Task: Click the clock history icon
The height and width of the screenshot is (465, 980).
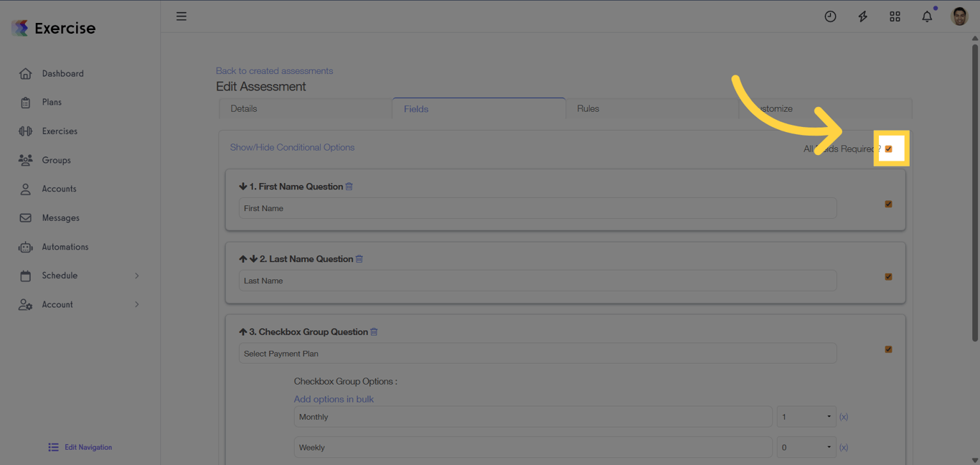Action: (830, 17)
